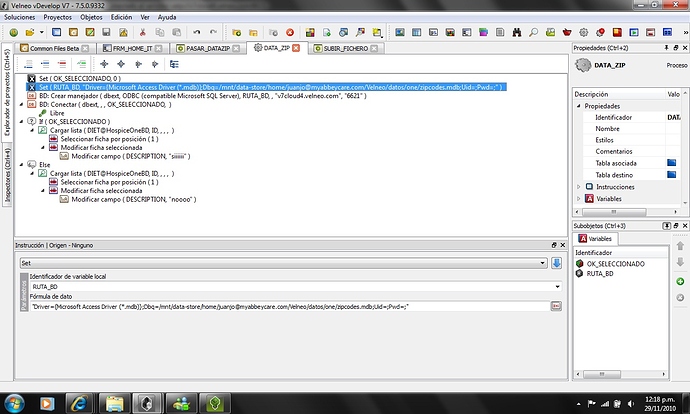Open the Objetos menu
The height and width of the screenshot is (414, 690).
(91, 17)
